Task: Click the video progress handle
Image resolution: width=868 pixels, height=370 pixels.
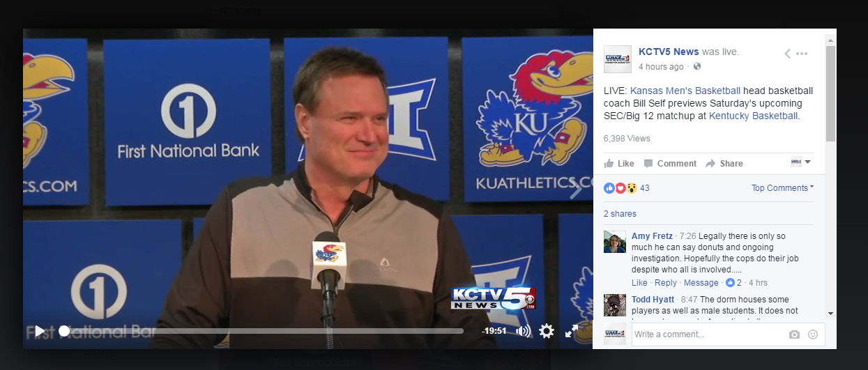Action: 64,331
